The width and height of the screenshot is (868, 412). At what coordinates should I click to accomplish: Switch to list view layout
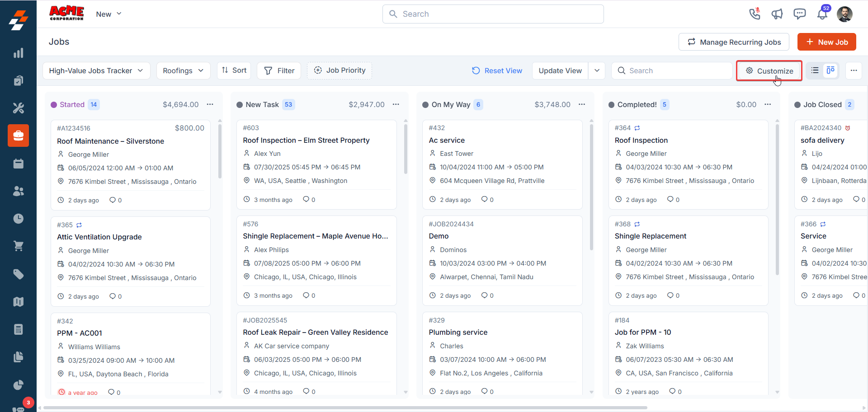[x=815, y=70]
